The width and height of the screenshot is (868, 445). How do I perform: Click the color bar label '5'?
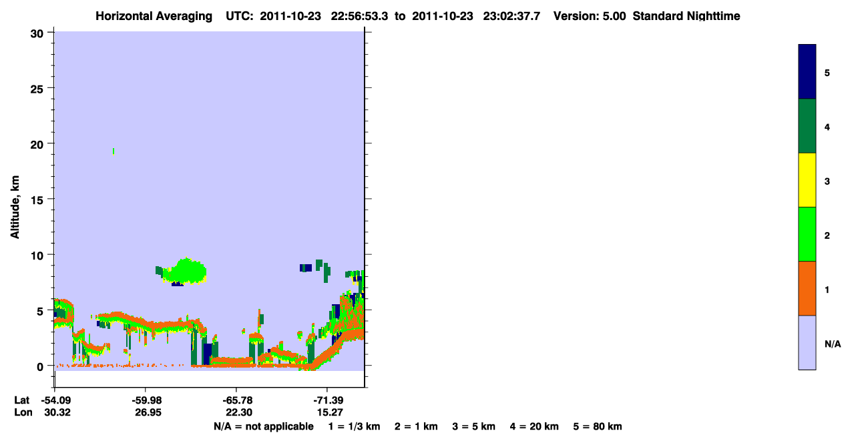tap(827, 73)
